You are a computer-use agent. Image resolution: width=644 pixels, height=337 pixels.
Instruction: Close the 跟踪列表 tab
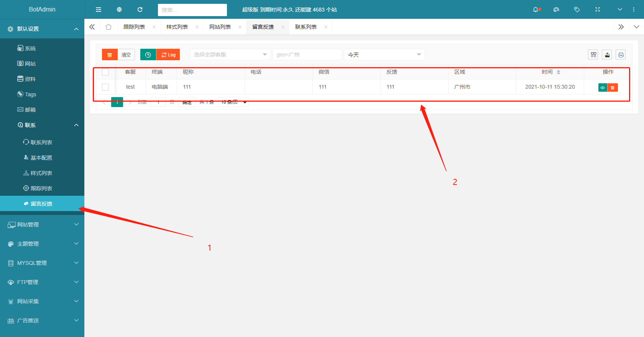click(x=154, y=27)
